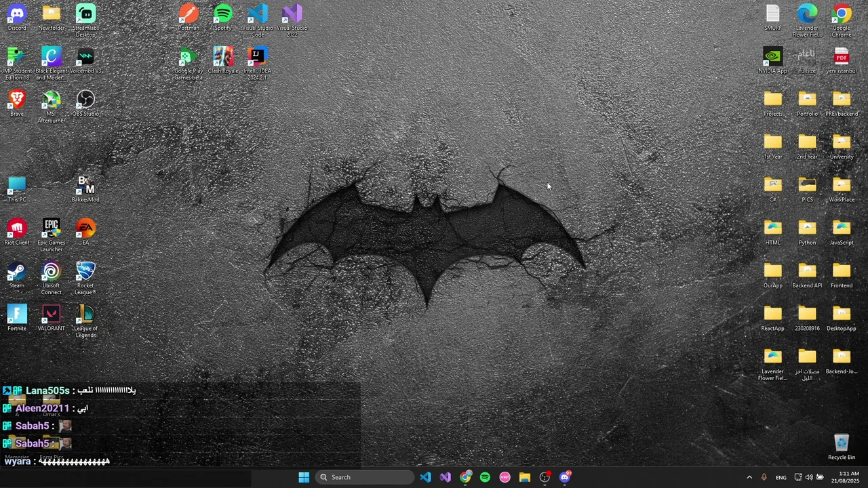Screen dimensions: 868x488
Task: Open the OurApp folder
Action: click(x=773, y=275)
